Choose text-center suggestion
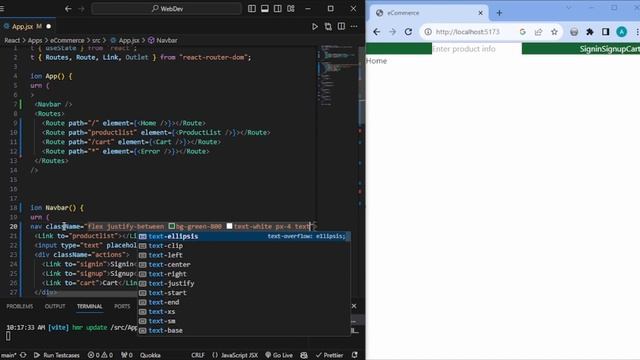Viewport: 640px width, 360px height. click(x=244, y=264)
